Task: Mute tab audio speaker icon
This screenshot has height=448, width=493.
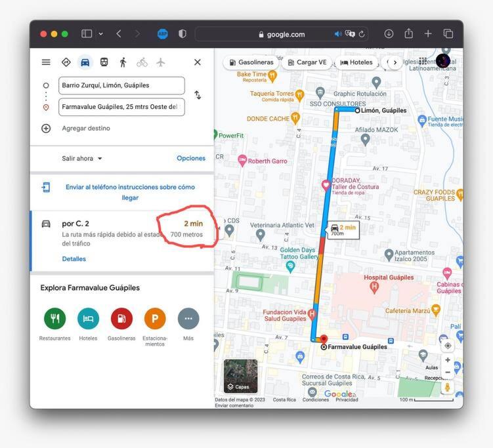Action: click(338, 34)
